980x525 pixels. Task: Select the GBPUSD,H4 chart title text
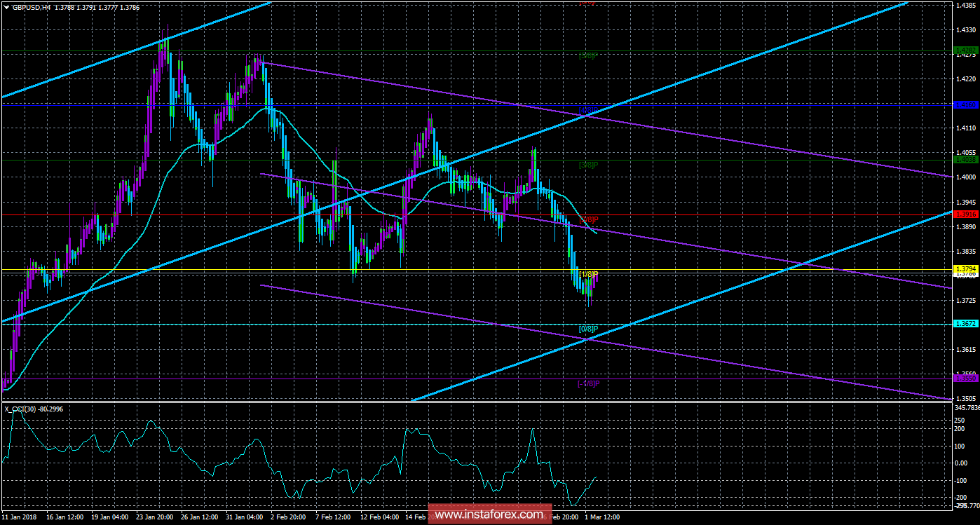point(31,7)
